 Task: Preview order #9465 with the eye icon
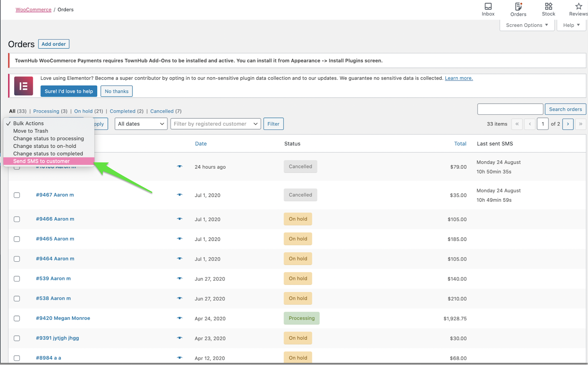click(180, 239)
